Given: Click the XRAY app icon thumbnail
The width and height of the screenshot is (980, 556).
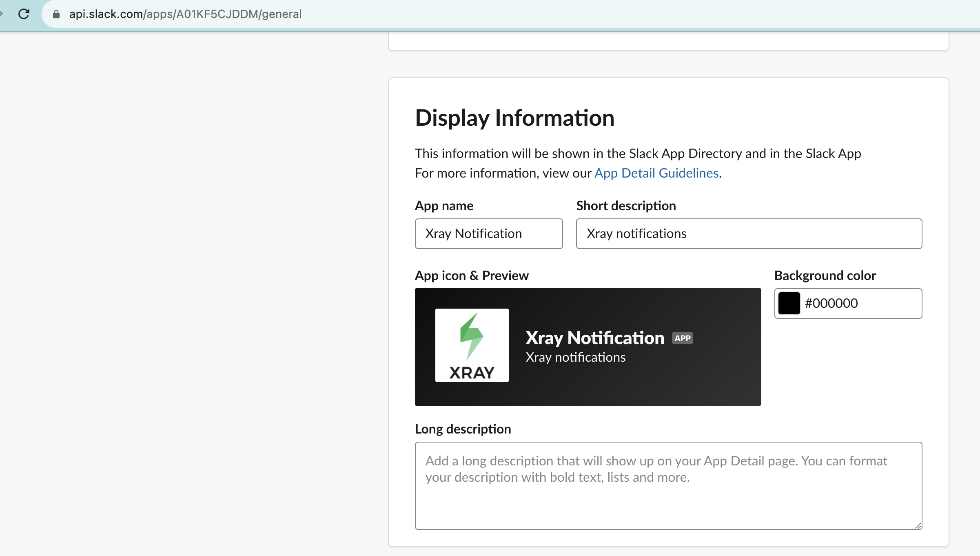Looking at the screenshot, I should pos(472,345).
